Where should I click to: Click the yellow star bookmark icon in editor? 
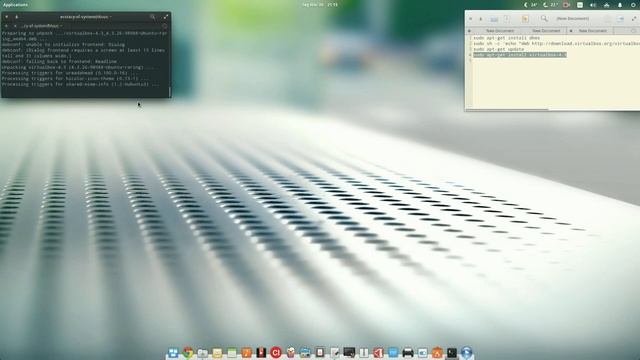tap(525, 19)
